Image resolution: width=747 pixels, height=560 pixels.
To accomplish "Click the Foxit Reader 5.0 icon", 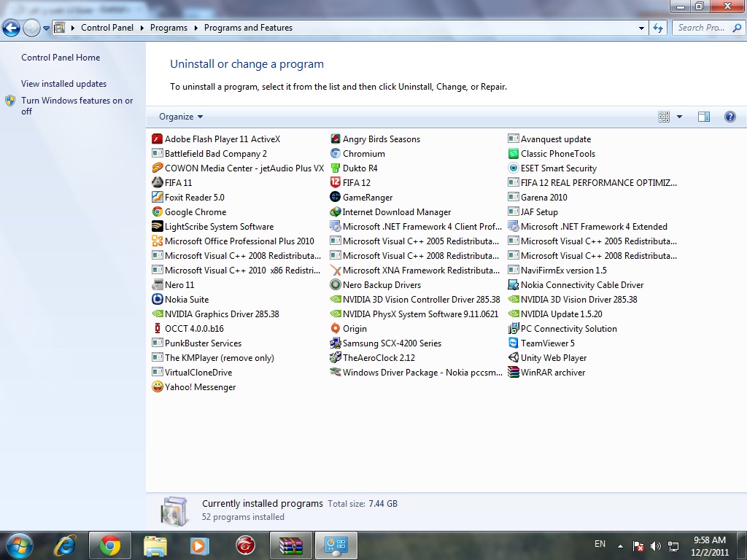I will 158,197.
